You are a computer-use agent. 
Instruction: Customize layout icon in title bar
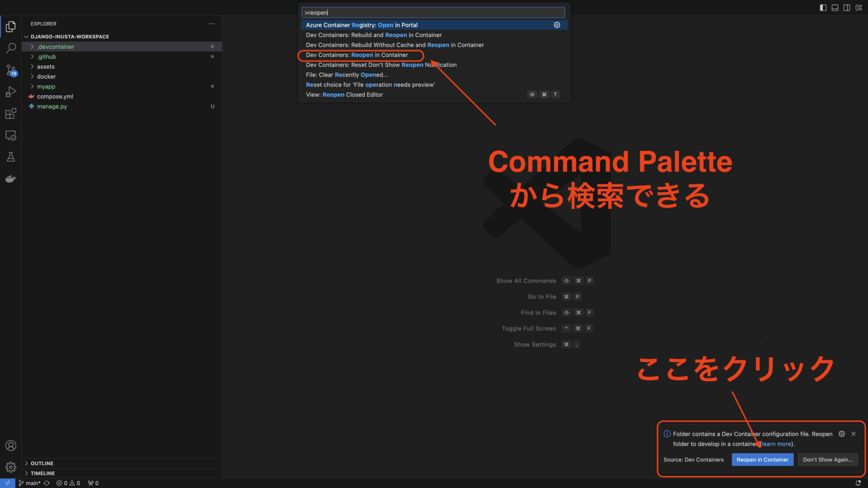click(859, 8)
